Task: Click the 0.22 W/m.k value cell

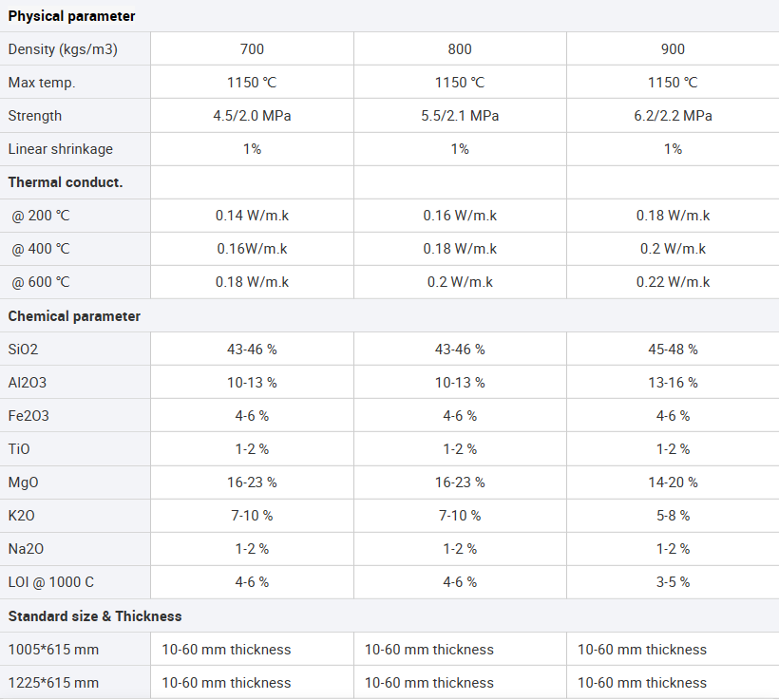Action: click(x=673, y=282)
